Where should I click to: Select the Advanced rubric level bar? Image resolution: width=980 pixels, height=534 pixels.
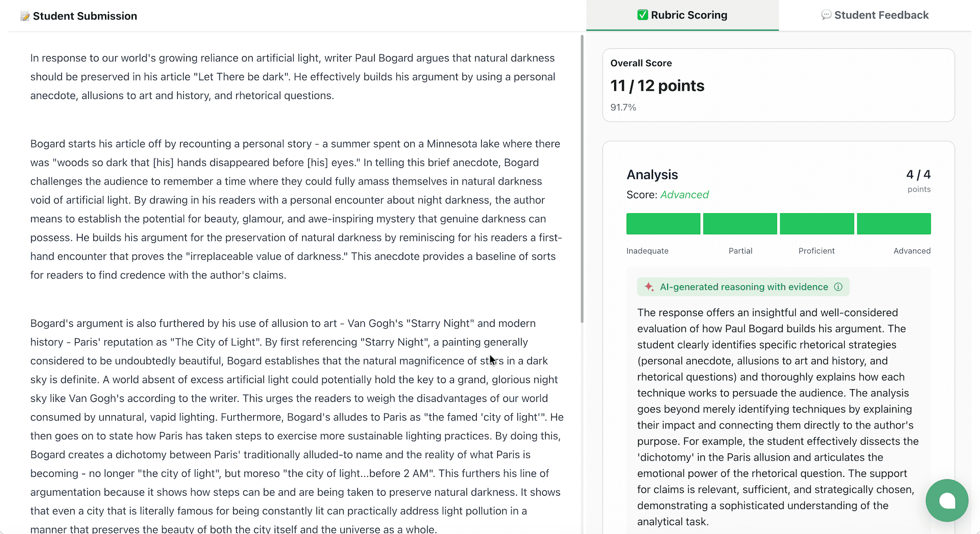pyautogui.click(x=894, y=223)
